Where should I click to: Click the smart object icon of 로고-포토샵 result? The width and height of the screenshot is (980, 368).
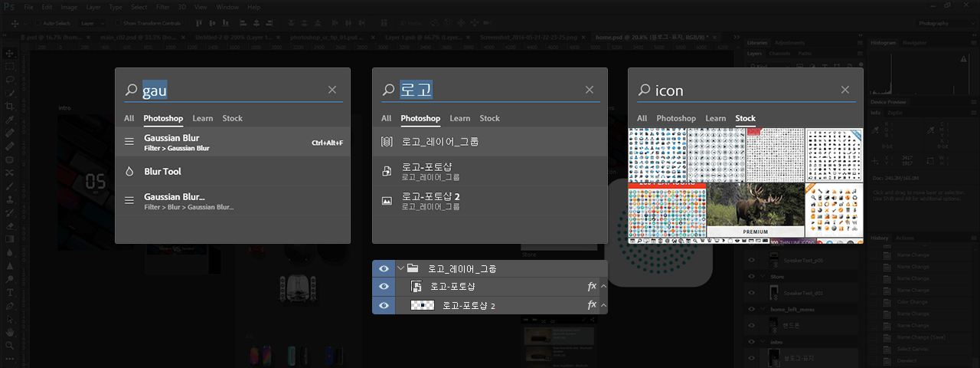pyautogui.click(x=387, y=172)
